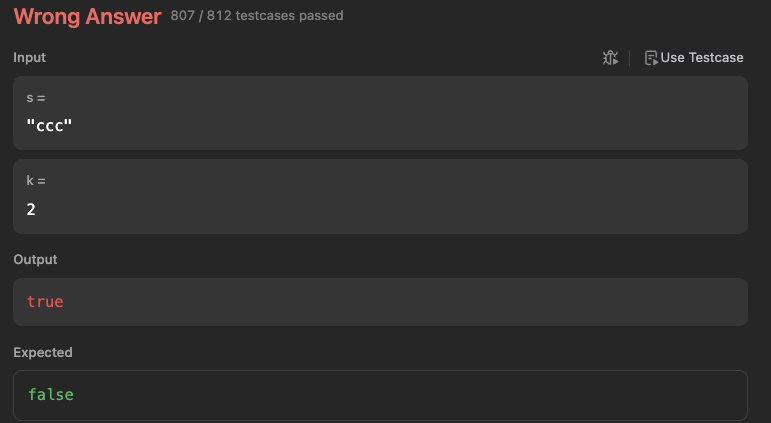Viewport: 771px width, 423px height.
Task: Click the word 'Answer' in the status title
Action: click(x=123, y=17)
